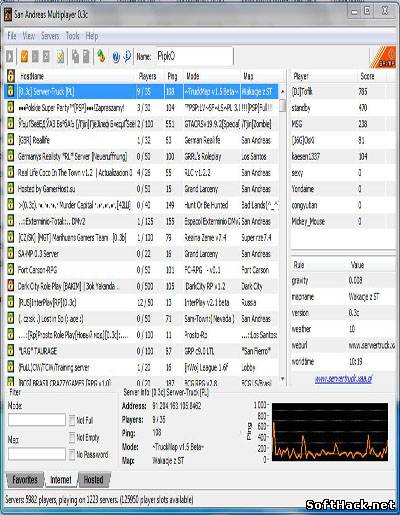
Task: Select the gravity rule row
Action: [343, 280]
